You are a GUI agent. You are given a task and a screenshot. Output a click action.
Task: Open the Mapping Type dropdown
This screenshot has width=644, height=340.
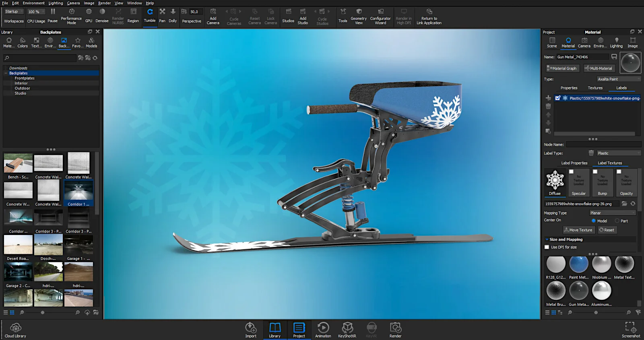[x=612, y=213]
